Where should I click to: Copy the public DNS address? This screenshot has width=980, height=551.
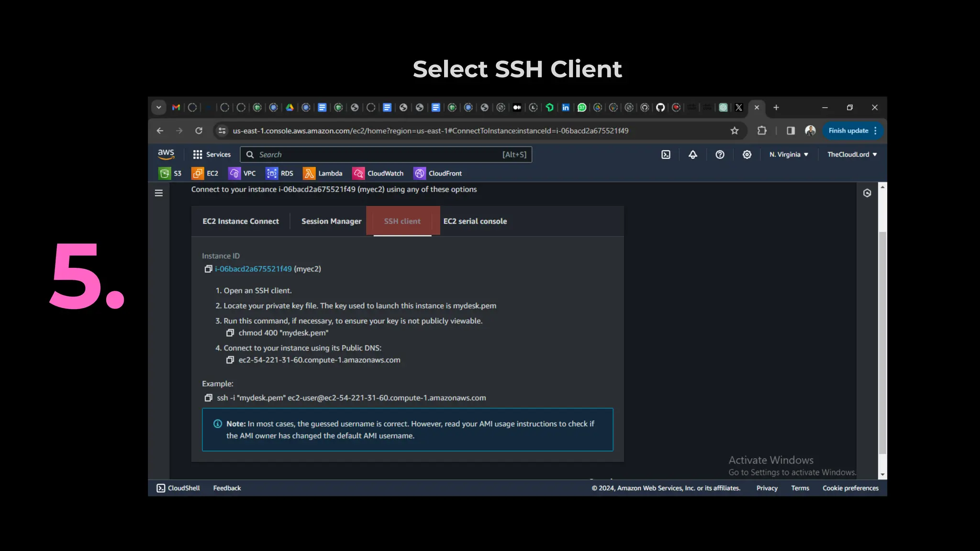[230, 360]
